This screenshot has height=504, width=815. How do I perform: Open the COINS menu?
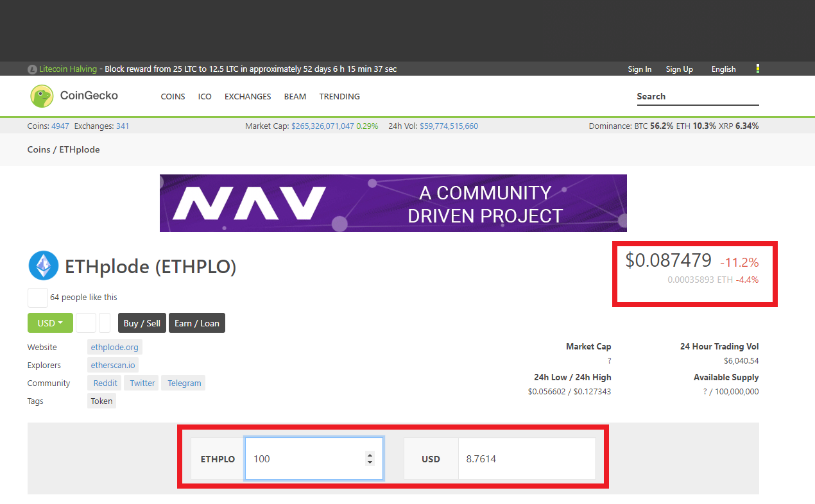[173, 97]
